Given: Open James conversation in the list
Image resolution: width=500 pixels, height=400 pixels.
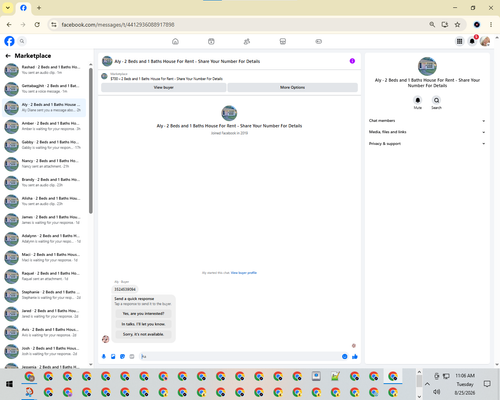Looking at the screenshot, I should click(x=44, y=220).
